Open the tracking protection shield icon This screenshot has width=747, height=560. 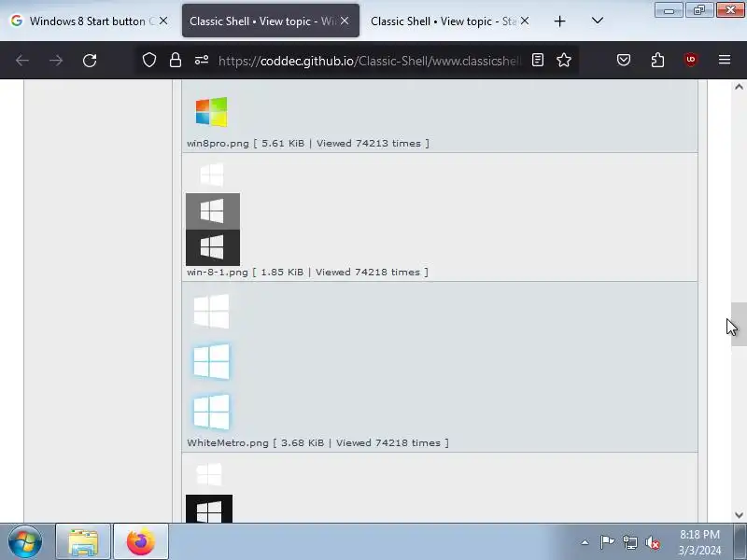point(149,60)
